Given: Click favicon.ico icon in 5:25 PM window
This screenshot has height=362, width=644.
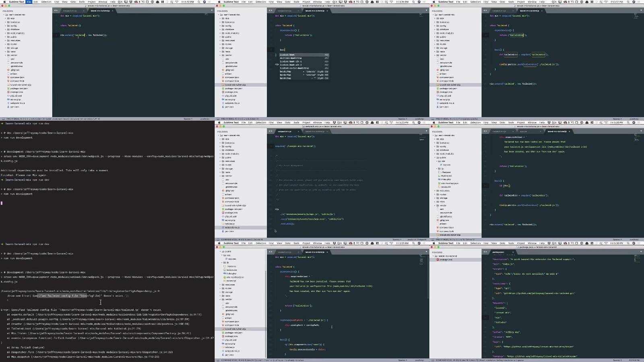Looking at the screenshot, I should click(x=440, y=176).
